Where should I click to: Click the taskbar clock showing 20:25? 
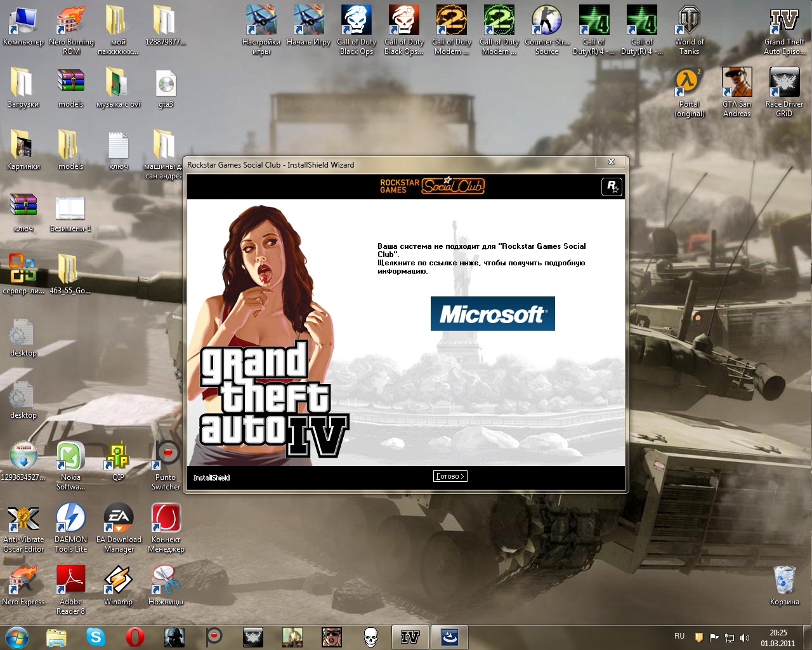click(778, 637)
